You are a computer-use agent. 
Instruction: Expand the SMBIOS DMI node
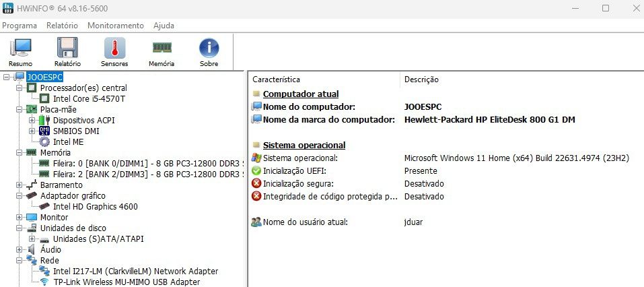pos(32,131)
